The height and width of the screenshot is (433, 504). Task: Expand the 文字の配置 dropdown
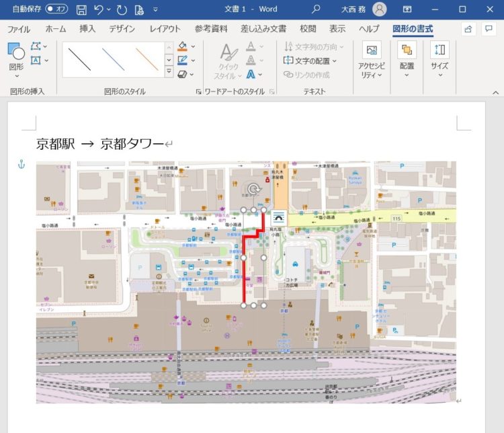310,61
